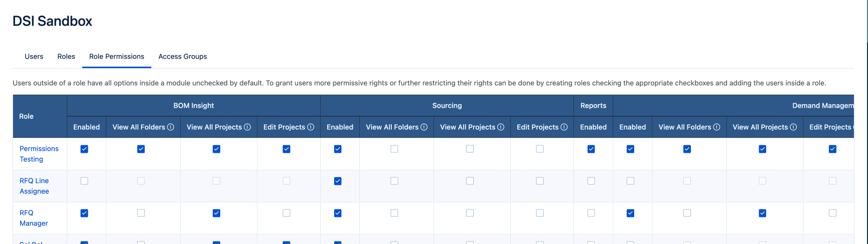Go to the Access Groups tab
The image size is (868, 244).
click(183, 57)
